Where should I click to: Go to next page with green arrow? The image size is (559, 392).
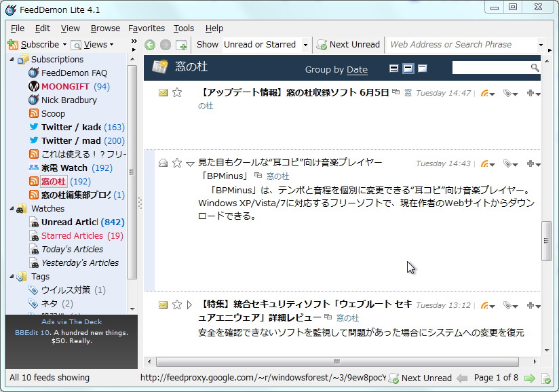coord(530,378)
